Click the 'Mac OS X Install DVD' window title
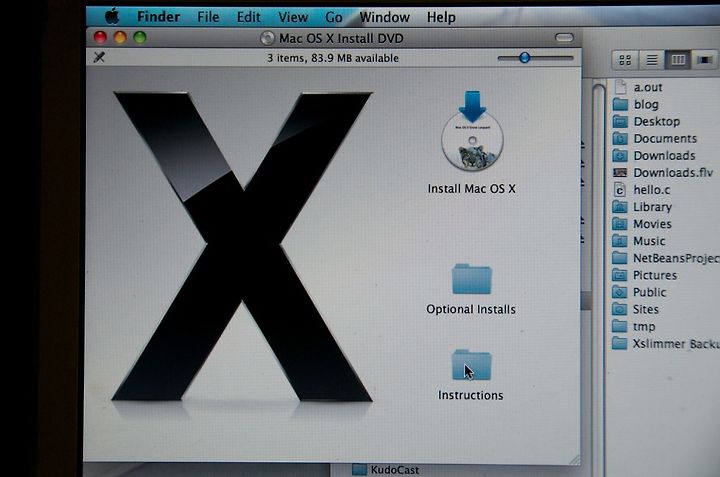The width and height of the screenshot is (720, 477). [x=341, y=38]
